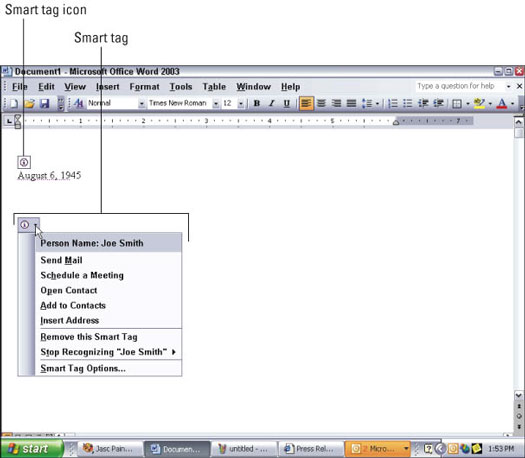Click the vertical scrollbar up arrow
525x458 pixels.
519,122
